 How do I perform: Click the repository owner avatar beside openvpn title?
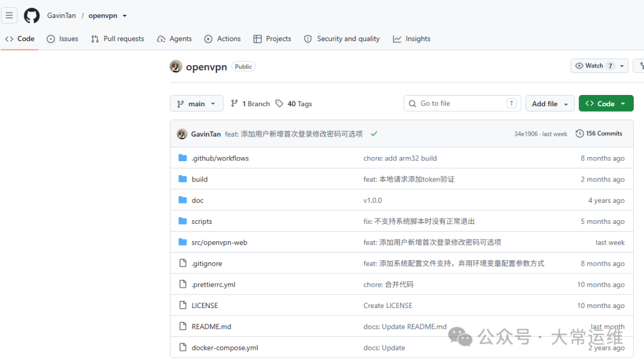176,67
